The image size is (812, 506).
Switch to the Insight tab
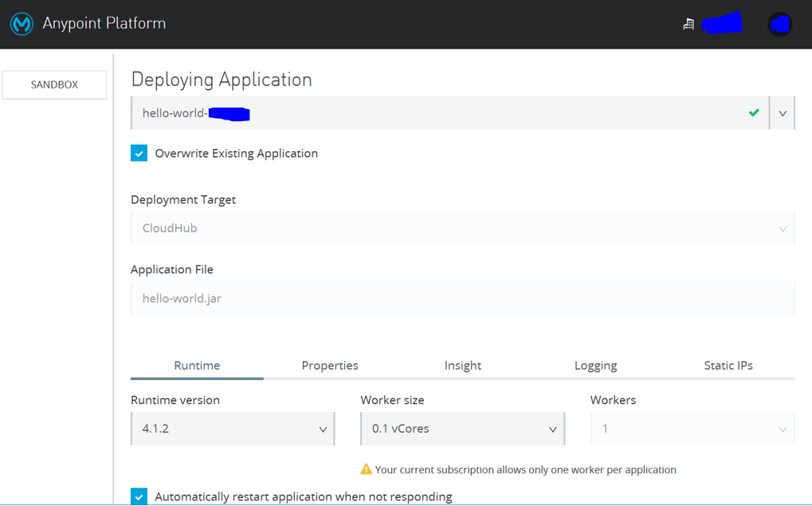click(463, 366)
